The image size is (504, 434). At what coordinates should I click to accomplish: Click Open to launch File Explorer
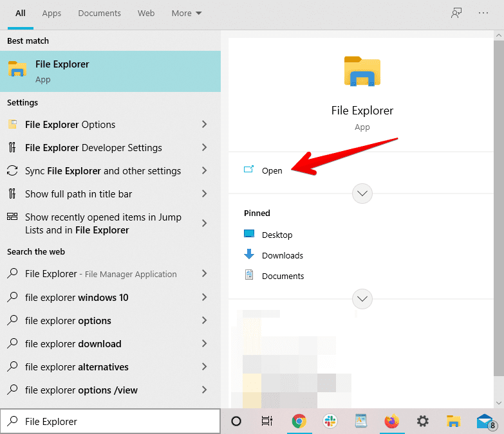(272, 171)
